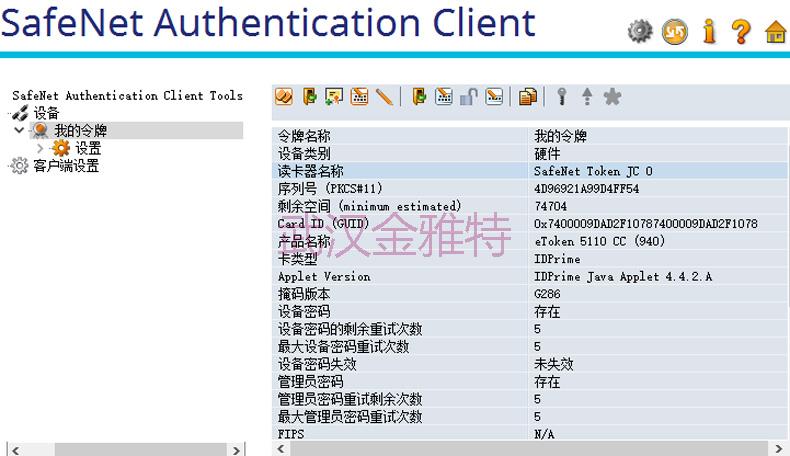Viewport: 790px width, 456px height.
Task: Collapse the 我的令牌 tree node
Action: tap(19, 131)
